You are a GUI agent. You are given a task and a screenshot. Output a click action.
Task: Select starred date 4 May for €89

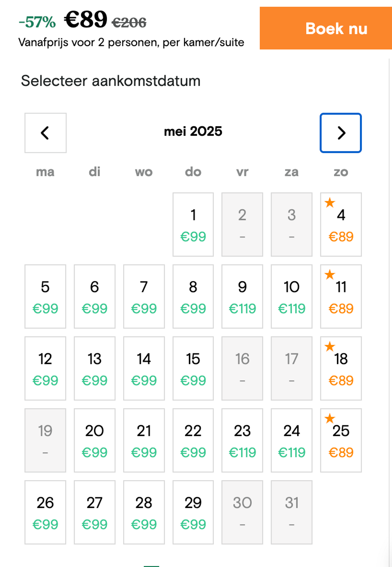pos(341,224)
